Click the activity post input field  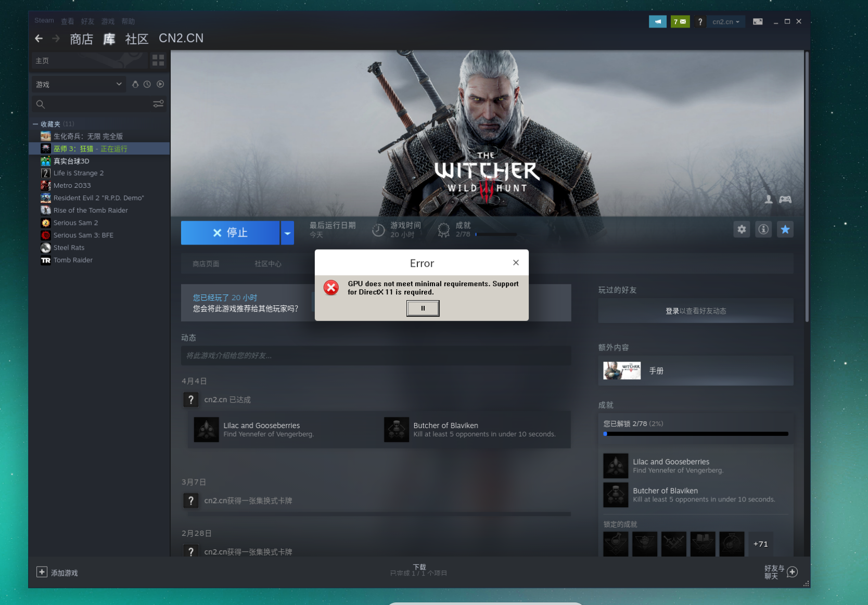click(376, 356)
